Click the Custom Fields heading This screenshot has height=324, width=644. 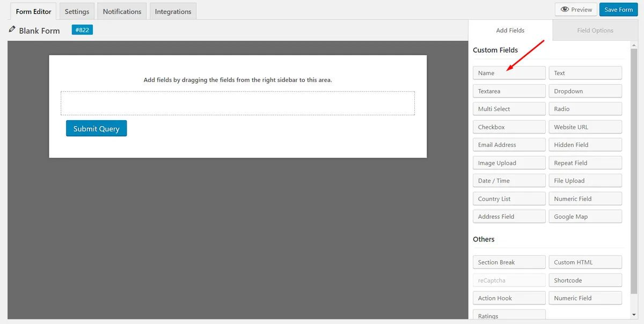(x=495, y=50)
